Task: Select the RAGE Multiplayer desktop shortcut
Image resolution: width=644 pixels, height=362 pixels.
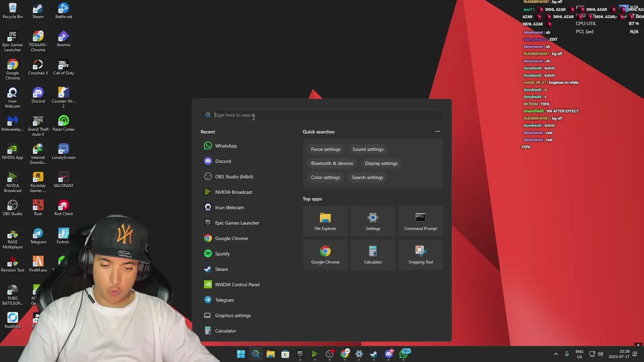Action: pyautogui.click(x=13, y=239)
